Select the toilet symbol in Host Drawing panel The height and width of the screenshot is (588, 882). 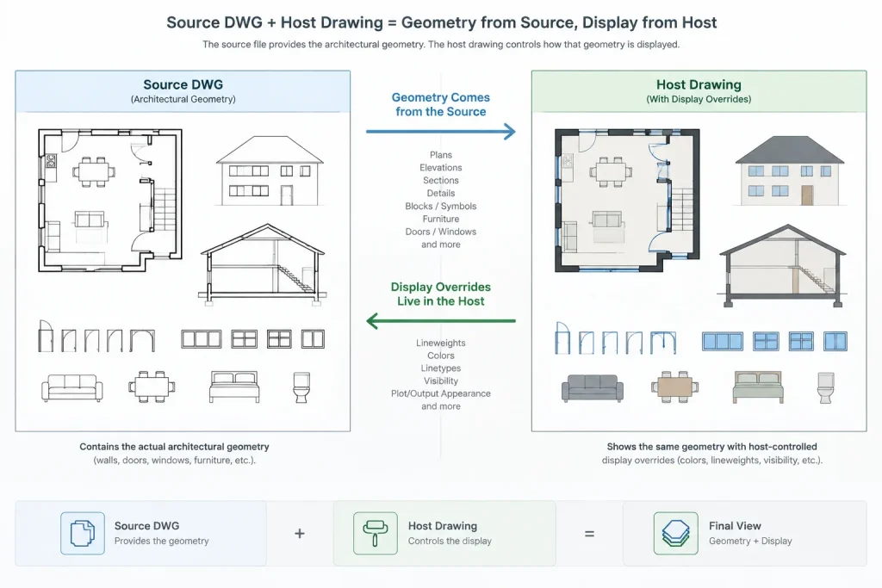pyautogui.click(x=826, y=388)
